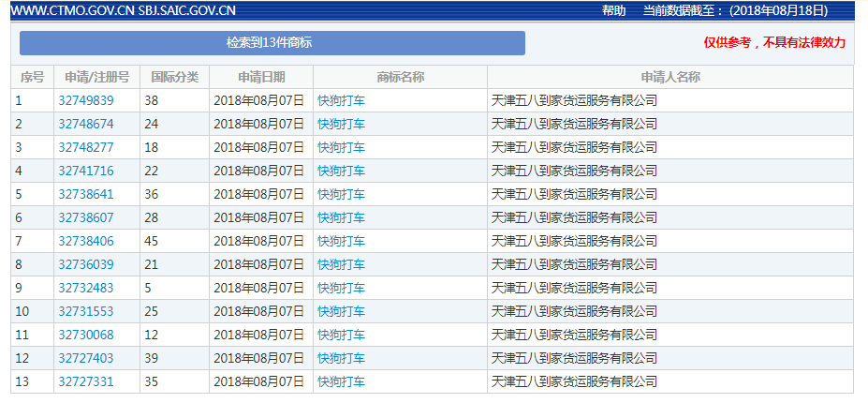Open 快狗打车 trademark in class 45 row
This screenshot has width=868, height=403.
click(342, 241)
